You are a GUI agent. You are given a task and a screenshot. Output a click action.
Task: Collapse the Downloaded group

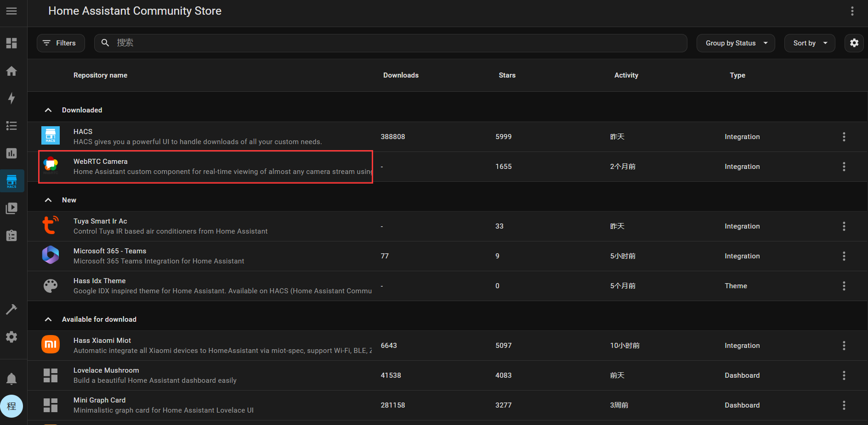click(48, 110)
